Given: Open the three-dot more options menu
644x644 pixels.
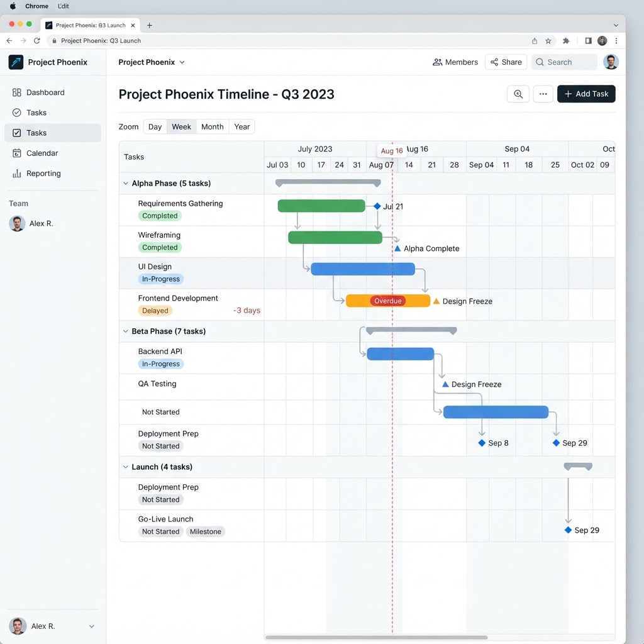Looking at the screenshot, I should click(x=543, y=94).
